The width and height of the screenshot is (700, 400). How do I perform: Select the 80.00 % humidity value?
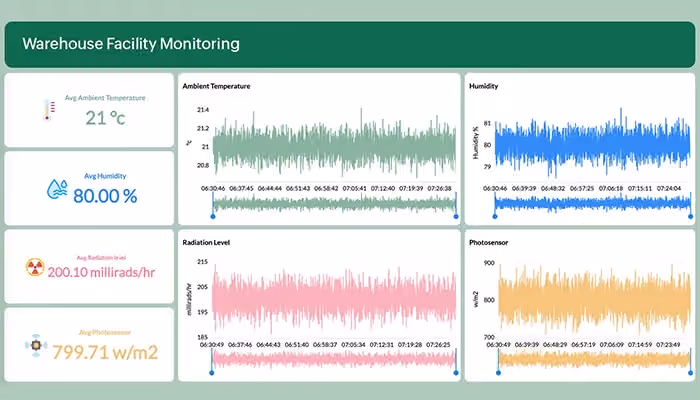105,196
